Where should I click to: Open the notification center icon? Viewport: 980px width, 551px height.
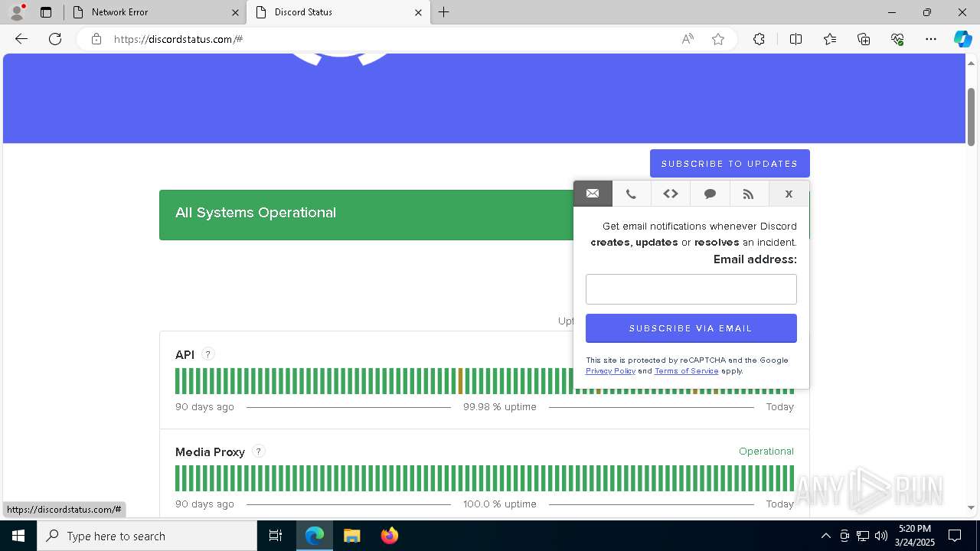pos(955,536)
